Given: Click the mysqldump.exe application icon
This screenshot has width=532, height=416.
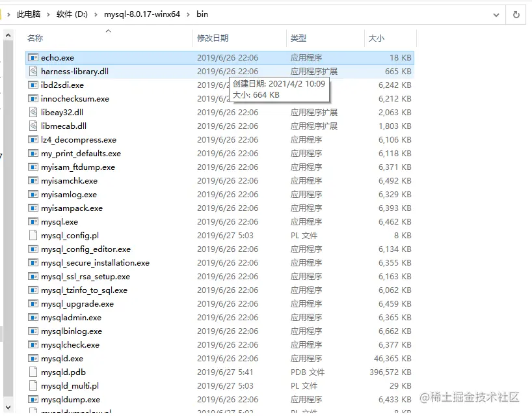Looking at the screenshot, I should tap(33, 399).
